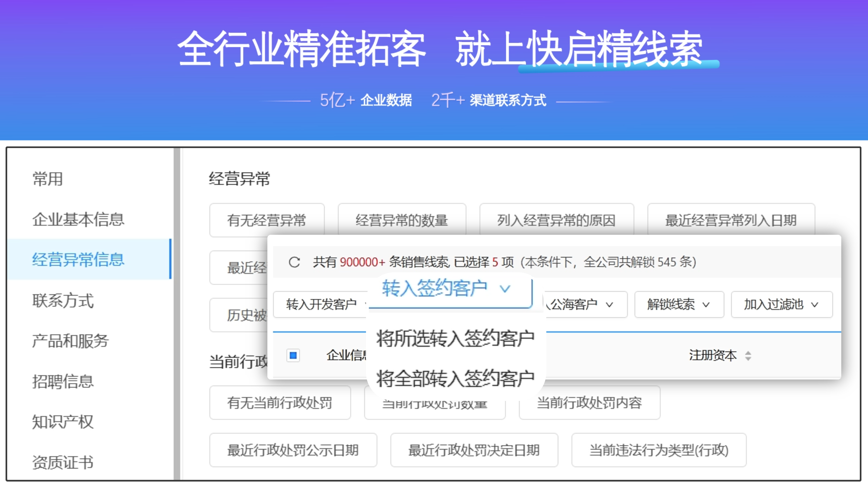Select 常用 in the left sidebar

[47, 179]
